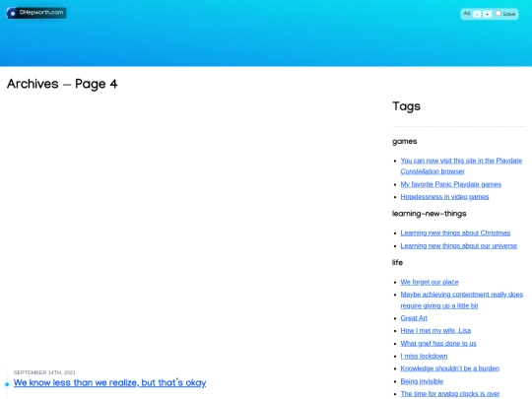Click the DHepworth.com site logo
532x399 pixels.
pyautogui.click(x=36, y=13)
